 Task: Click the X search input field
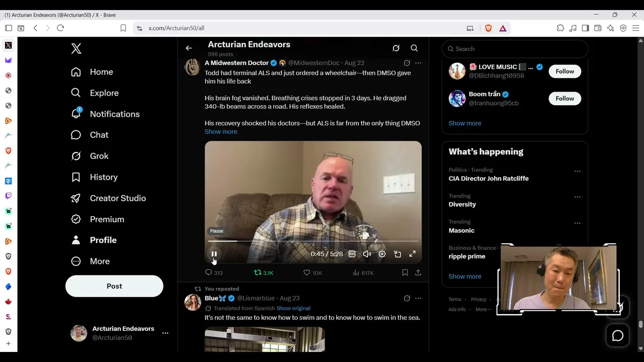click(515, 49)
